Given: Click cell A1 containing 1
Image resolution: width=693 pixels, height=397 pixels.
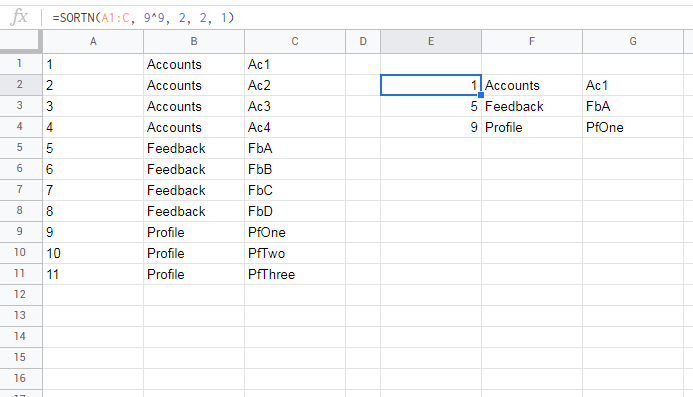Looking at the screenshot, I should [93, 64].
